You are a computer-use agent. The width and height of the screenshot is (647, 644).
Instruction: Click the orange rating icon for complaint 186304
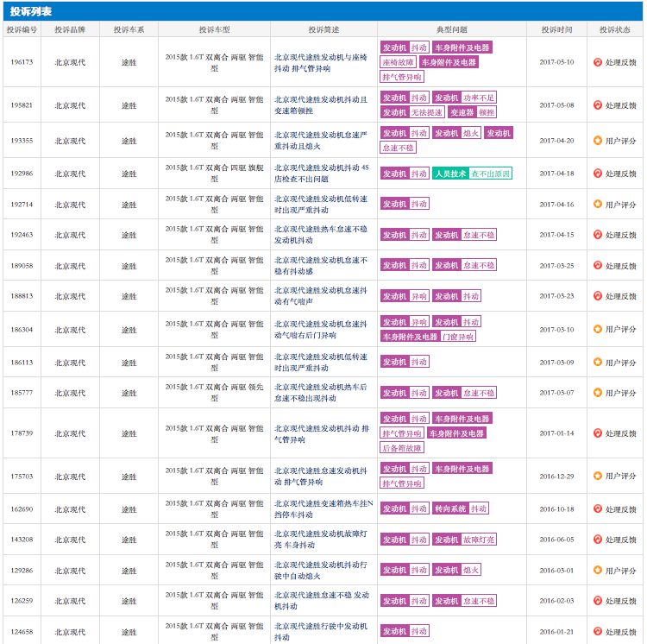[x=597, y=330]
